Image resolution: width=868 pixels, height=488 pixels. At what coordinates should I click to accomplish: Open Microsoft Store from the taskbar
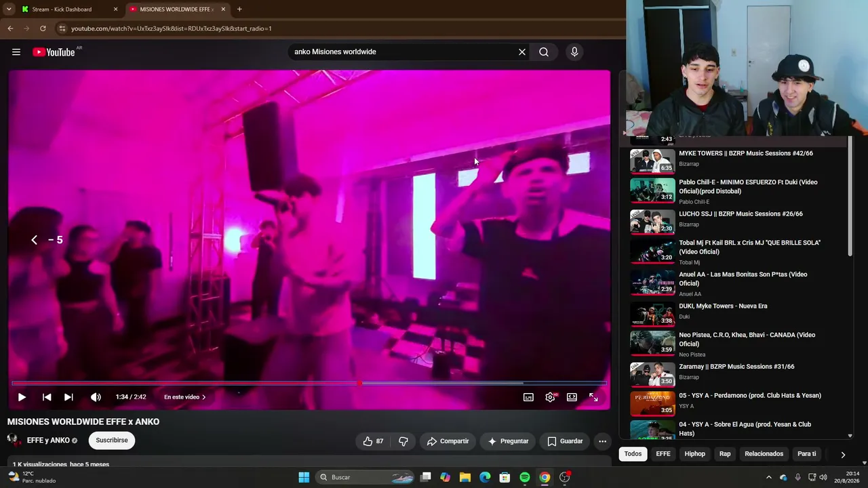[x=505, y=477]
